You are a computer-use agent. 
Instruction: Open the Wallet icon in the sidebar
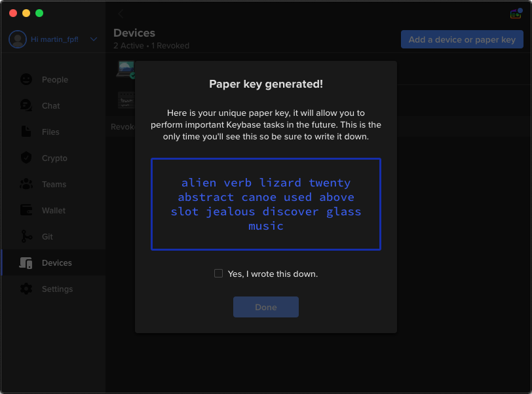click(26, 210)
